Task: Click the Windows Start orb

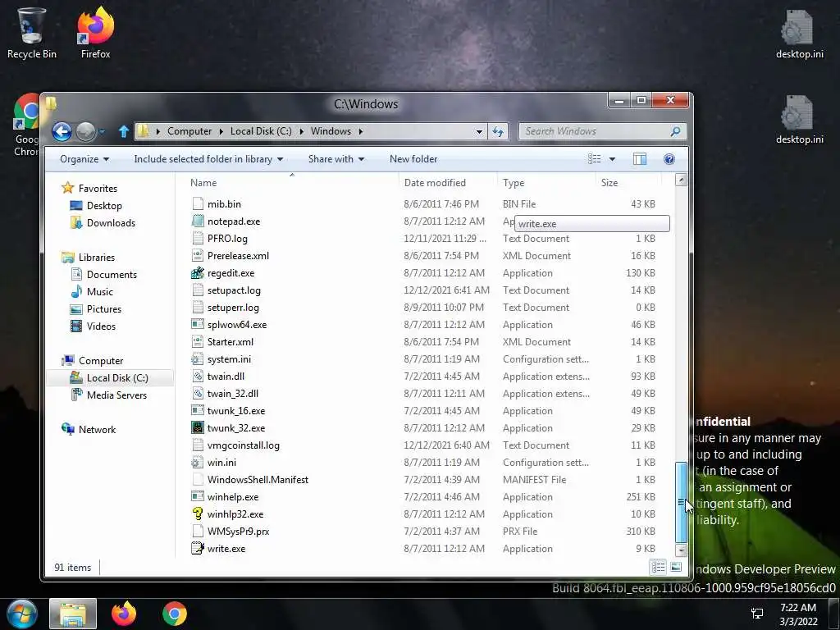Action: click(22, 614)
